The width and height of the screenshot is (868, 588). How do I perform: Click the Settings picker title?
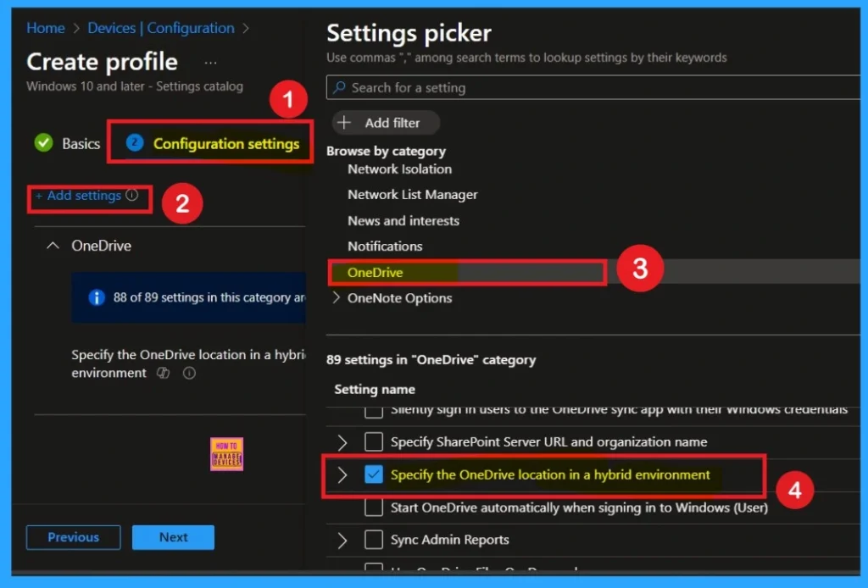tap(409, 34)
